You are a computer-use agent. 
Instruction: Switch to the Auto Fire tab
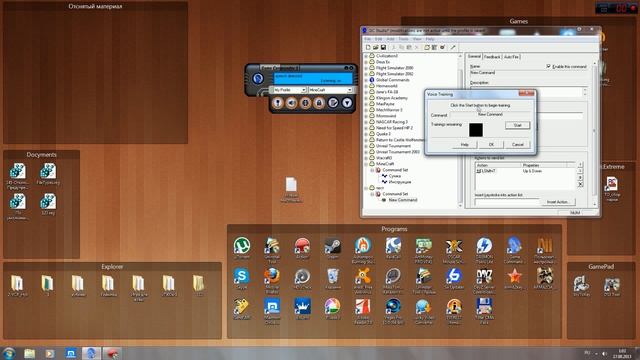click(511, 57)
